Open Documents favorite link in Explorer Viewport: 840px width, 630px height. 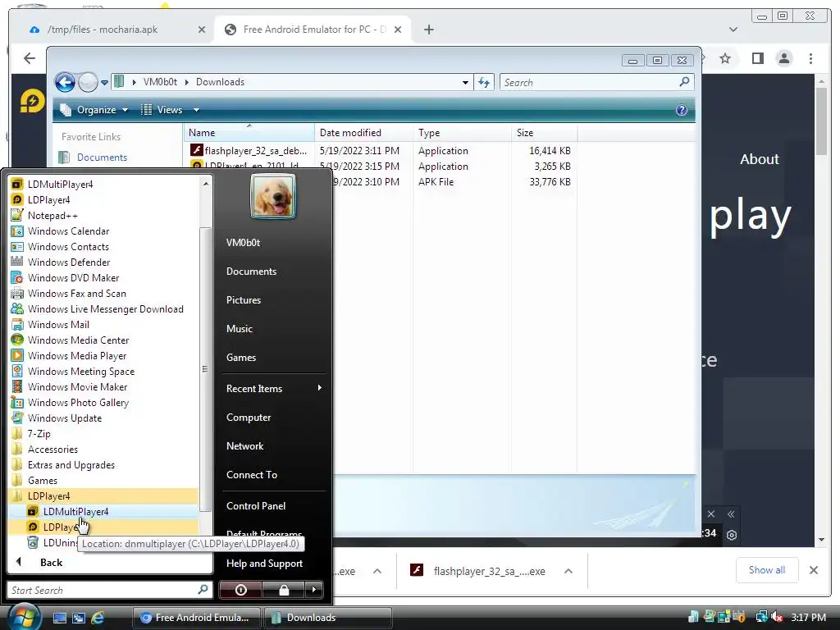[x=102, y=157]
